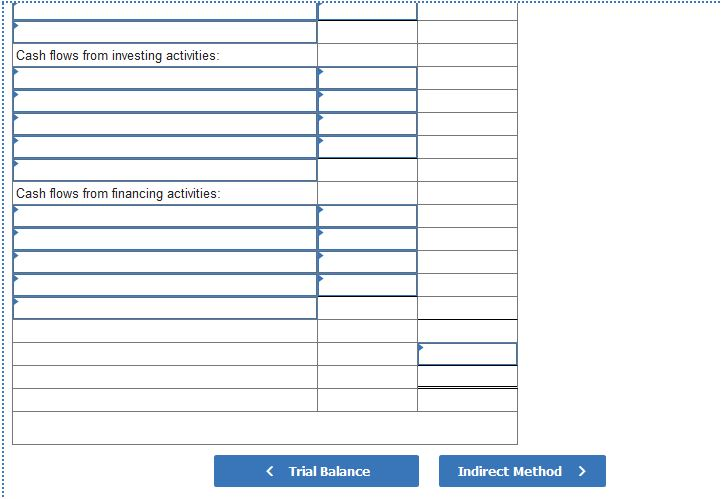Open the dropdown row just above investing activities heading
The height and width of the screenshot is (499, 722).
[165, 32]
